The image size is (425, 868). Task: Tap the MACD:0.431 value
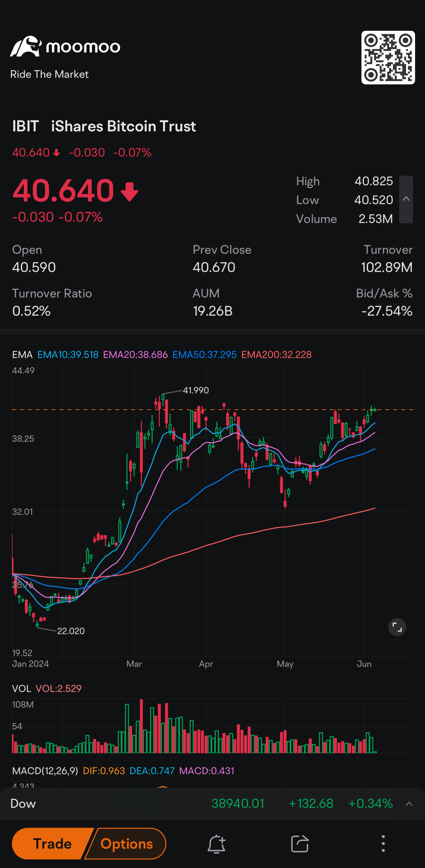207,771
